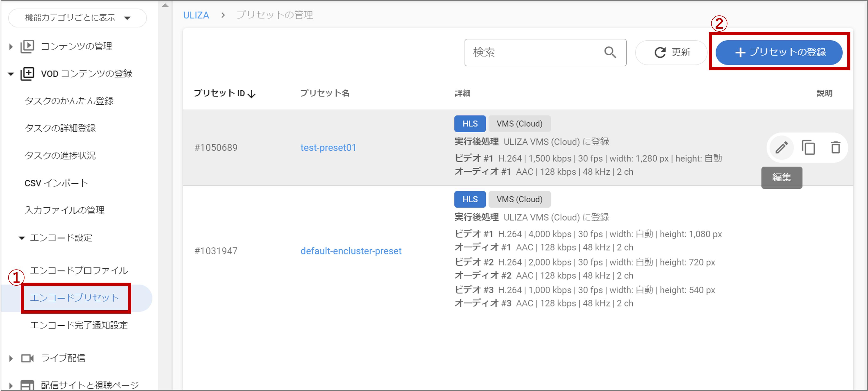The height and width of the screenshot is (391, 868).
Task: Collapse the VOD コンテンツの登録 tree arrow
Action: click(x=11, y=74)
